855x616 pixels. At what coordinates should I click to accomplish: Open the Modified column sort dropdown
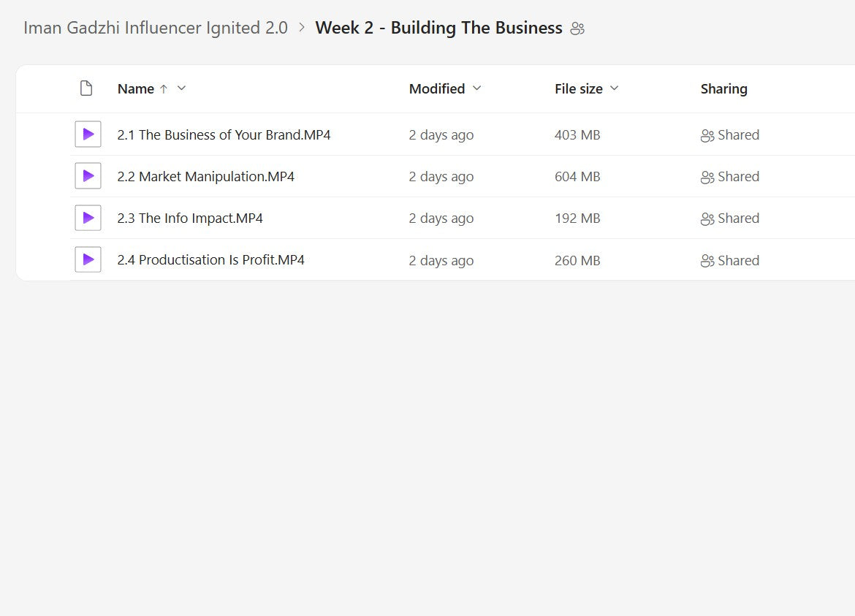click(477, 88)
